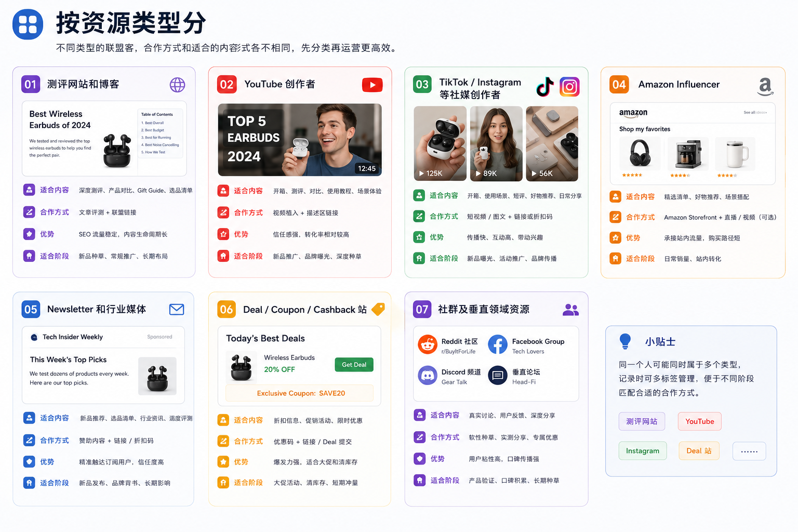Viewport: 798px width, 532px height.
Task: Play the 125K views short video
Action: pos(440,144)
